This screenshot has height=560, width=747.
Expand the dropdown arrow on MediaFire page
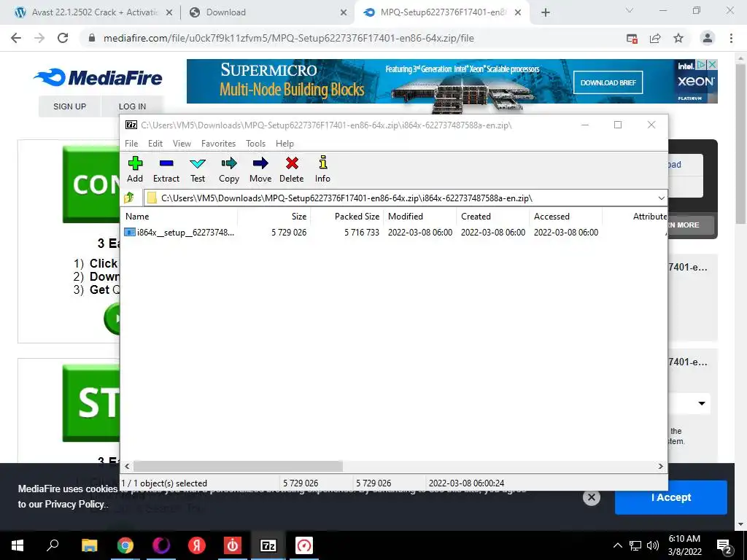tap(702, 403)
